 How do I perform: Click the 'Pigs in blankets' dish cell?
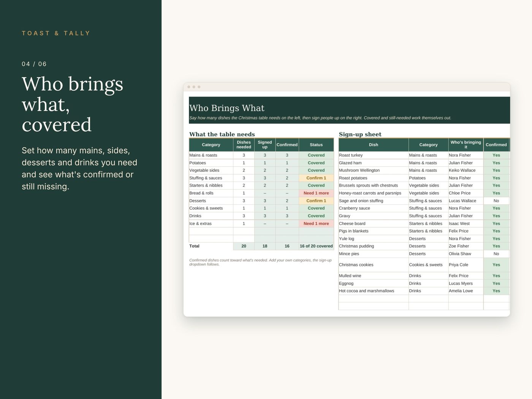(374, 231)
